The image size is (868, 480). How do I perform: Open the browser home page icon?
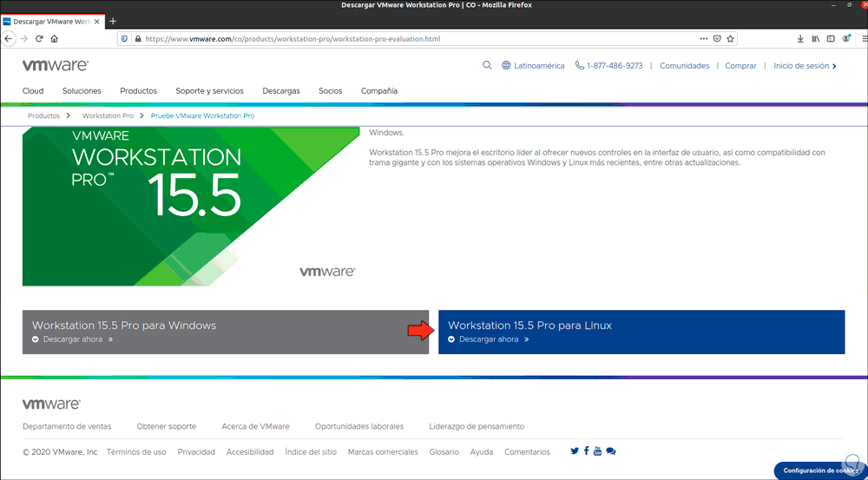(x=54, y=39)
